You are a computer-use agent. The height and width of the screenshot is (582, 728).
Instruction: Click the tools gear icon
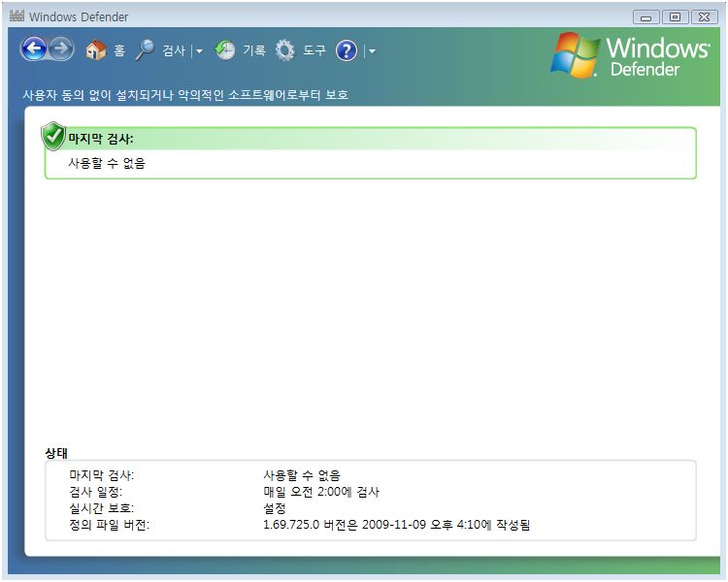tap(284, 50)
